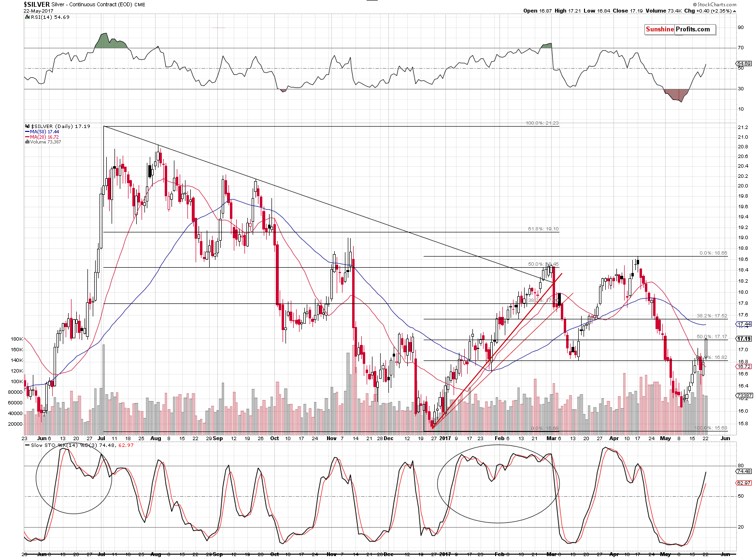The width and height of the screenshot is (756, 559).
Task: Click the Open 16.87 header value
Action: point(538,11)
